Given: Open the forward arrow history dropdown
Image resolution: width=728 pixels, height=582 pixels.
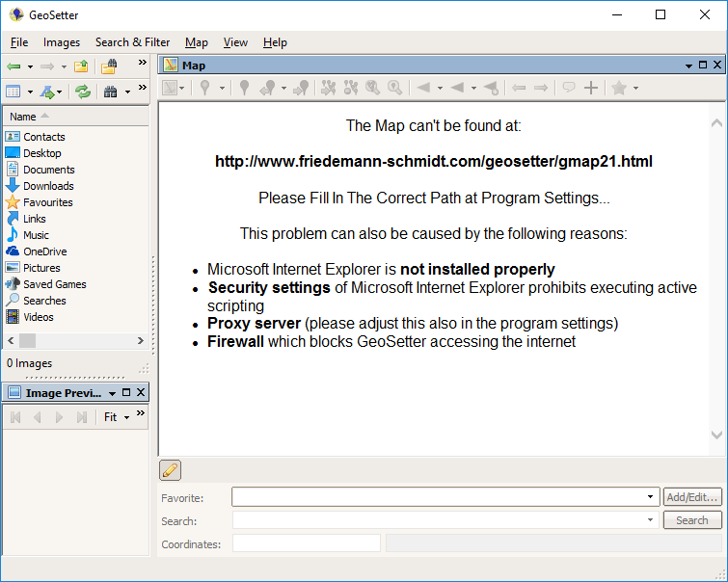Looking at the screenshot, I should coord(64,66).
